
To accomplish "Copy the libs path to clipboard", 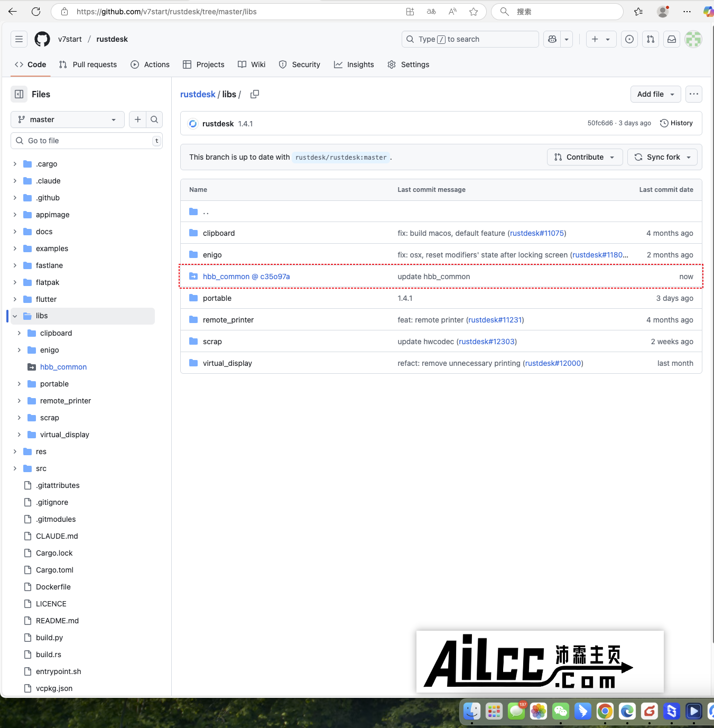I will [255, 94].
